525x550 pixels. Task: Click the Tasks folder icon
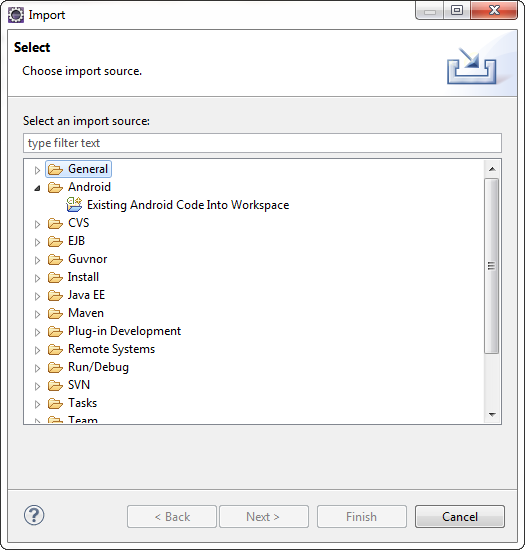(x=55, y=403)
